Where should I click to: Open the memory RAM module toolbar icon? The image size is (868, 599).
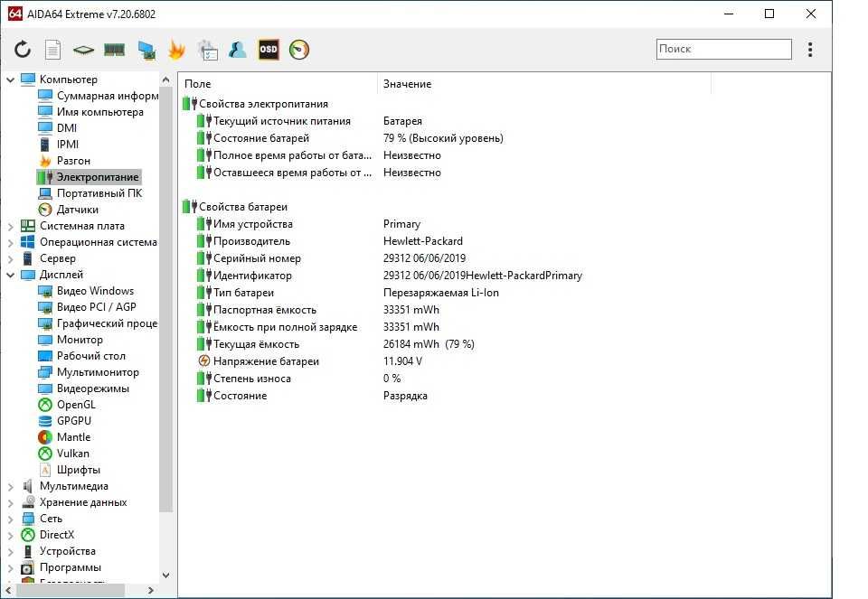(114, 51)
